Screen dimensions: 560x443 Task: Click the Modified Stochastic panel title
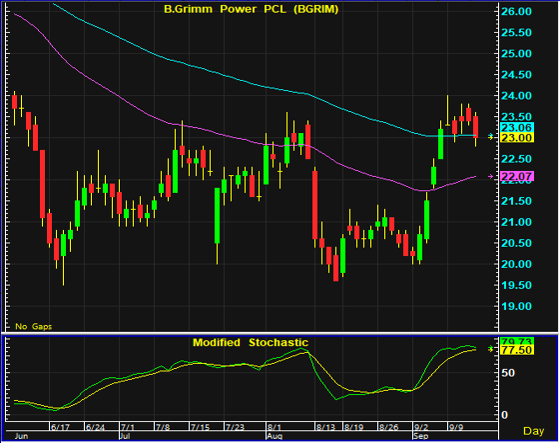point(250,343)
